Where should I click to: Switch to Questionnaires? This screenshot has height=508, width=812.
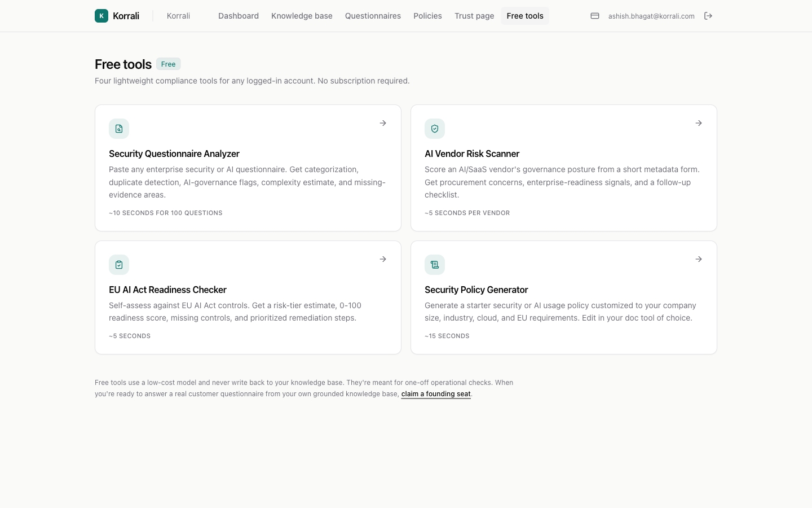coord(373,16)
